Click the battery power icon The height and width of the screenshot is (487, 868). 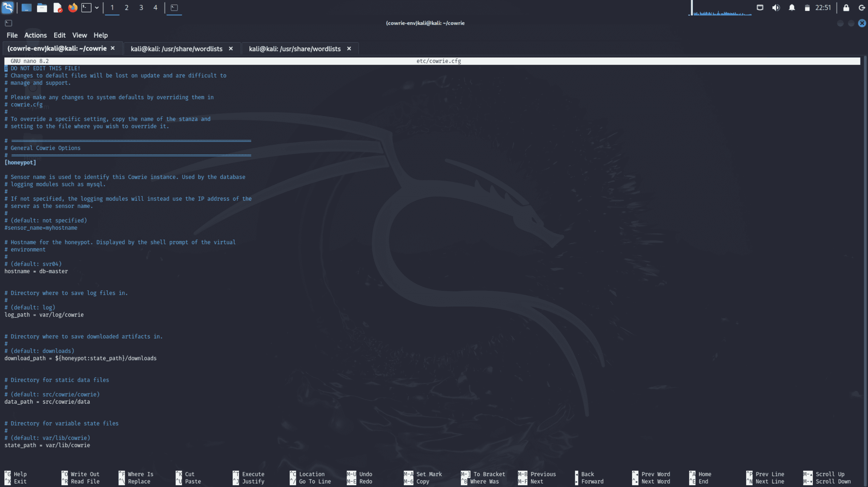(807, 8)
